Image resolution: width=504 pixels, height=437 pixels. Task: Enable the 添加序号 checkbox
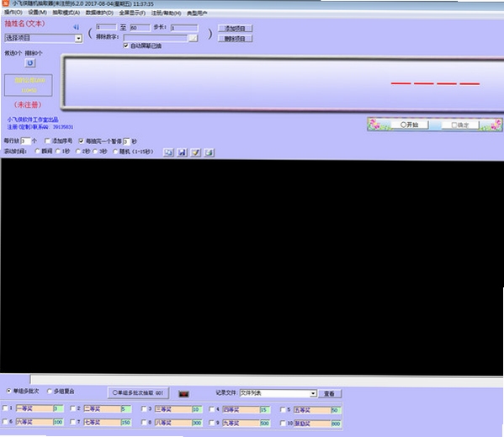(48, 141)
